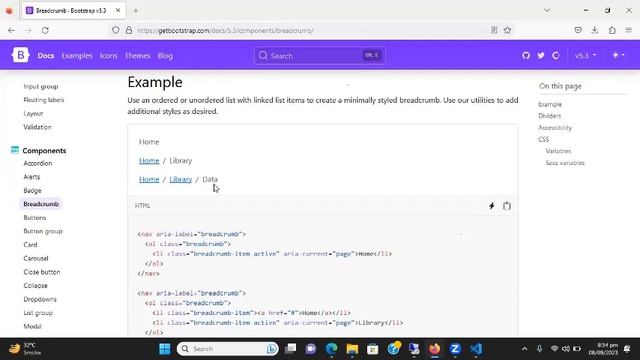Open Validation in sidebar

pyautogui.click(x=37, y=127)
